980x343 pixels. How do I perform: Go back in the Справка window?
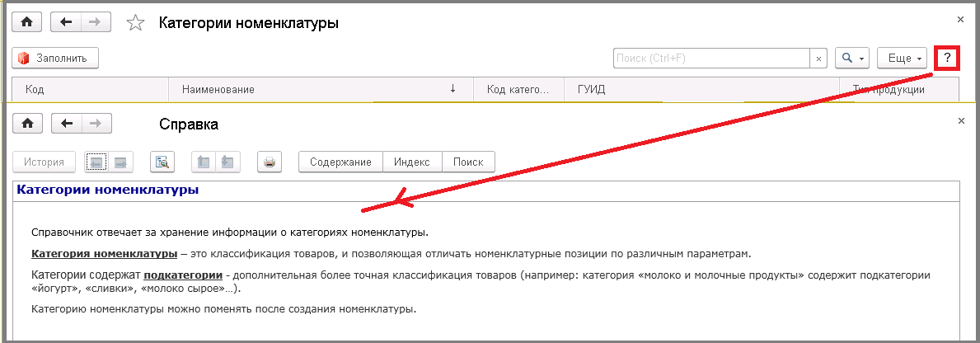pyautogui.click(x=66, y=124)
